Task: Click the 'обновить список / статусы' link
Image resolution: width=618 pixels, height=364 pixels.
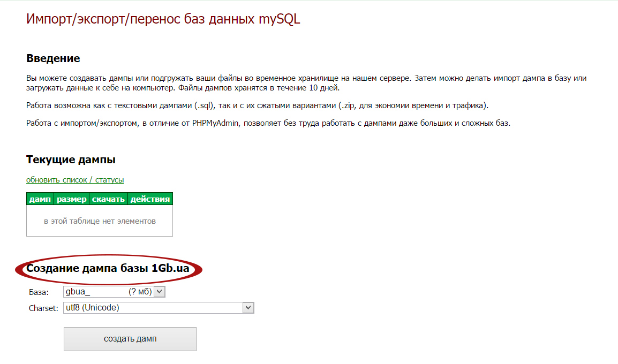Action: point(75,180)
